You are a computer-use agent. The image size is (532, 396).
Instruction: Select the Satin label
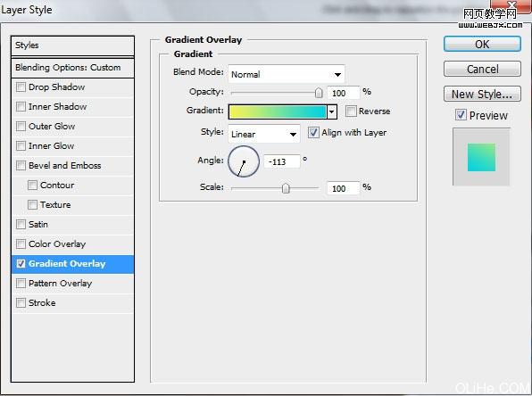click(x=38, y=225)
